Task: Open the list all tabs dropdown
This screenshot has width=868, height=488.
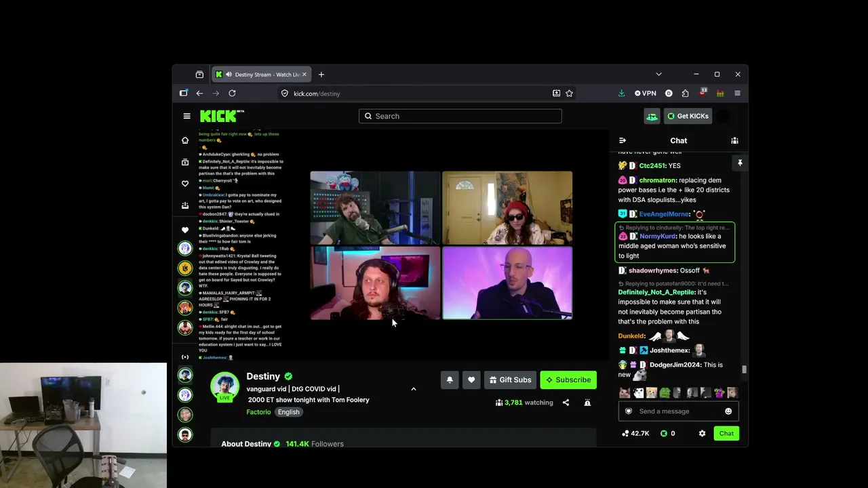Action: point(658,75)
